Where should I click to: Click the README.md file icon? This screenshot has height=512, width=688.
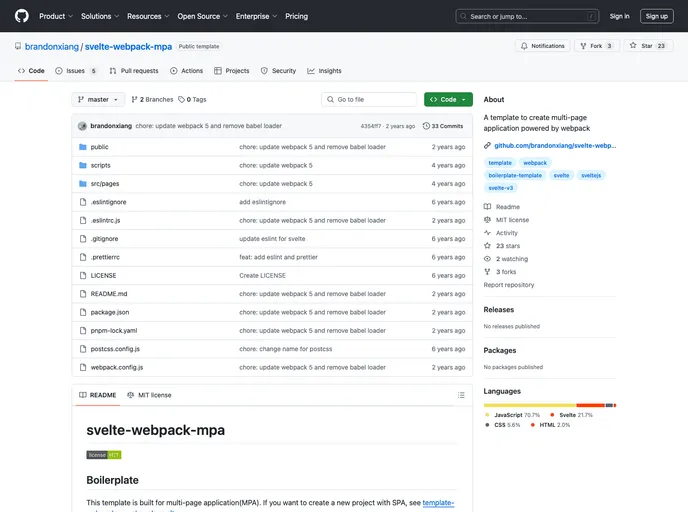click(82, 294)
